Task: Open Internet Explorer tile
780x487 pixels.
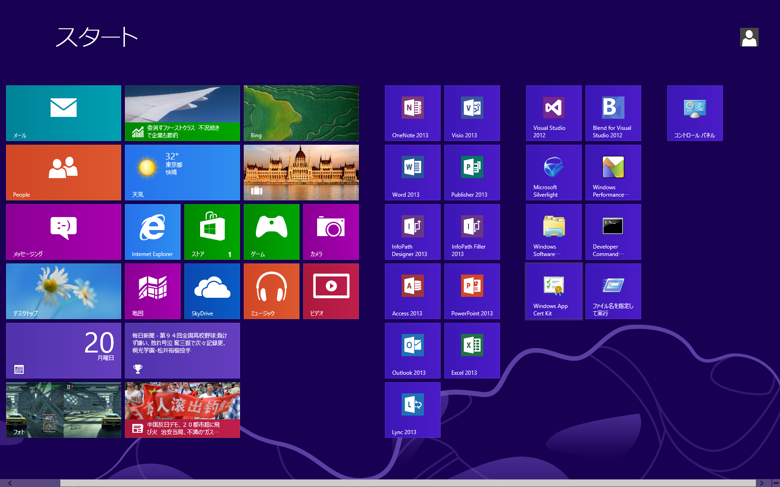Action: pyautogui.click(x=152, y=232)
